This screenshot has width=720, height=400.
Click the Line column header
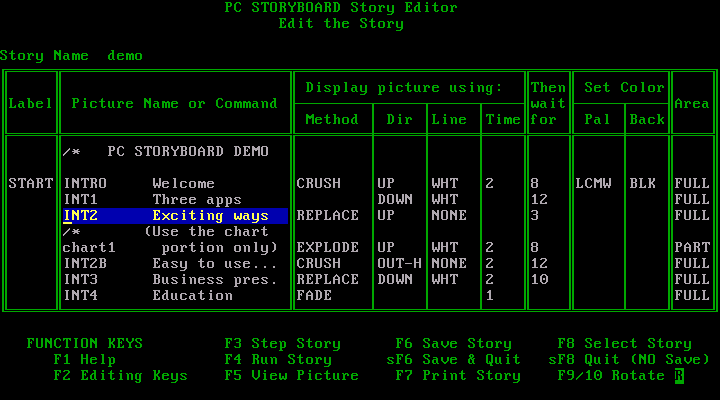pyautogui.click(x=449, y=120)
